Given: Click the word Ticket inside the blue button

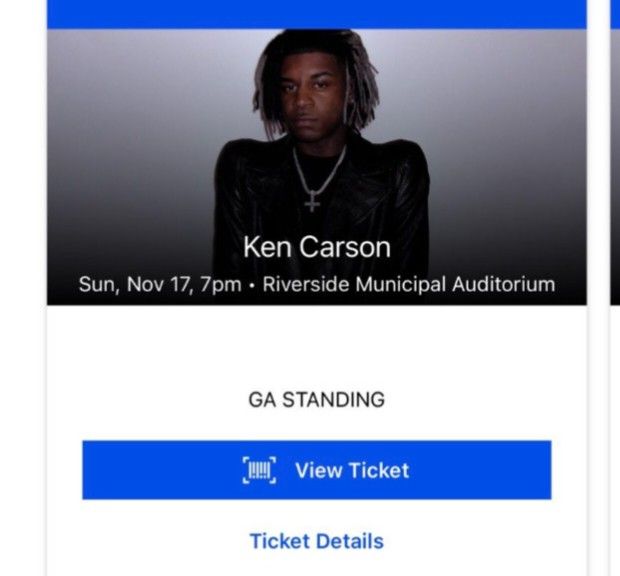Looking at the screenshot, I should [x=377, y=470].
